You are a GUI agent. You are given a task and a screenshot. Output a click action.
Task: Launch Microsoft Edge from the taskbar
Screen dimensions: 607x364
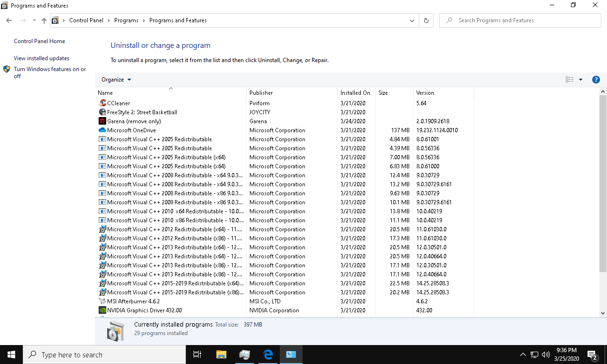click(x=267, y=355)
